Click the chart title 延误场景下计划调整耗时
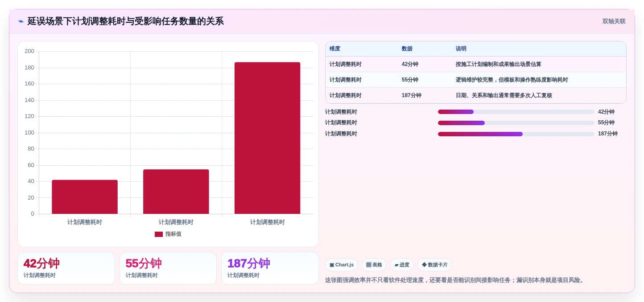The height and width of the screenshot is (302, 644). point(126,21)
